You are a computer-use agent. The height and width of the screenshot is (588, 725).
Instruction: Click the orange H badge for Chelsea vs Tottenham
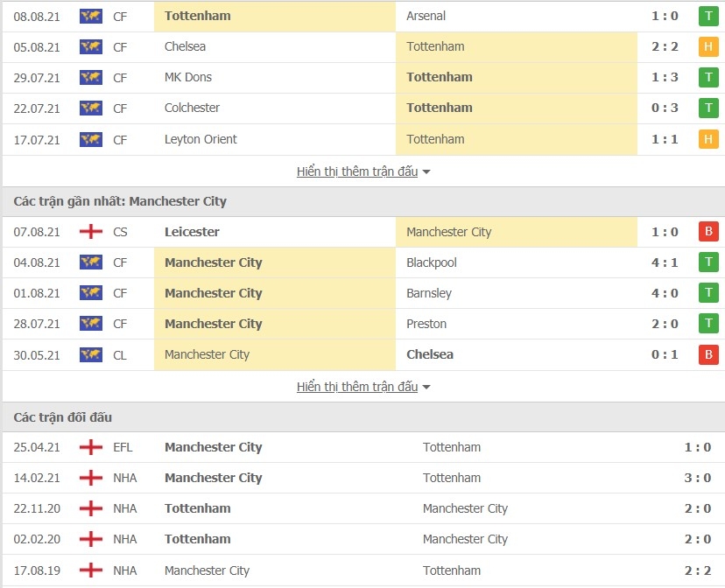pos(708,46)
